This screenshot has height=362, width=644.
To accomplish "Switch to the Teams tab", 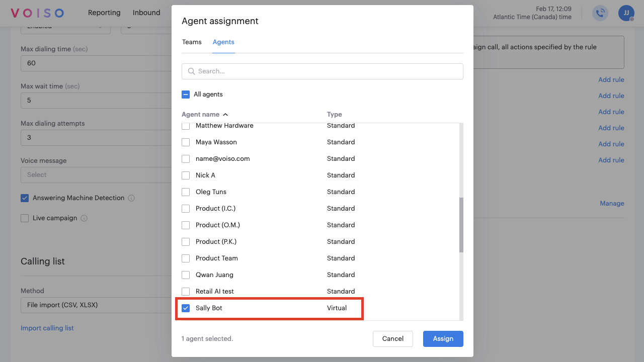I will coord(192,42).
